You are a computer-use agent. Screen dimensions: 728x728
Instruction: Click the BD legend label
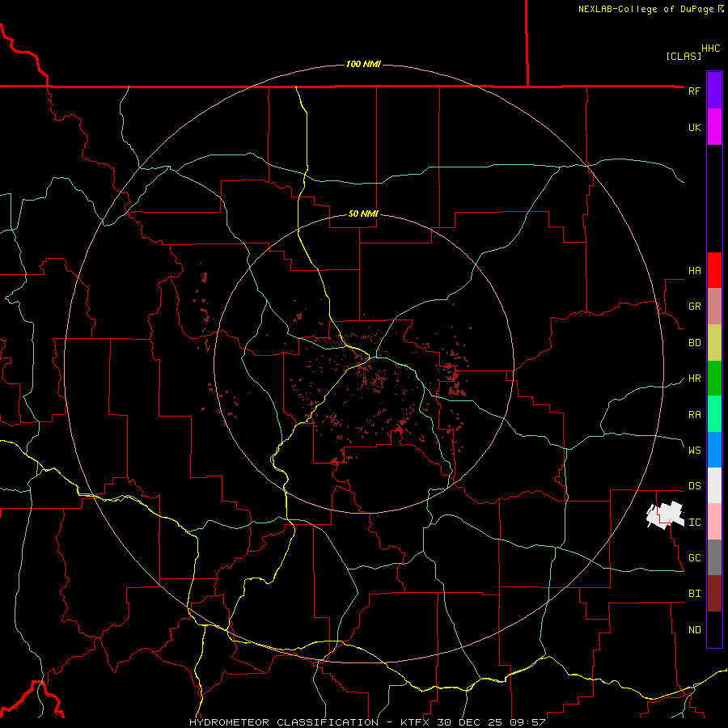(x=694, y=343)
